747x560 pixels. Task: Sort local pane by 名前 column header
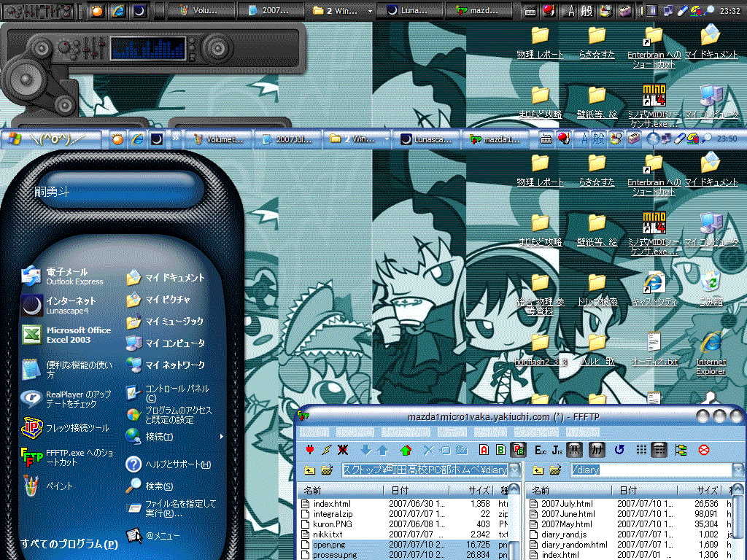[341, 490]
